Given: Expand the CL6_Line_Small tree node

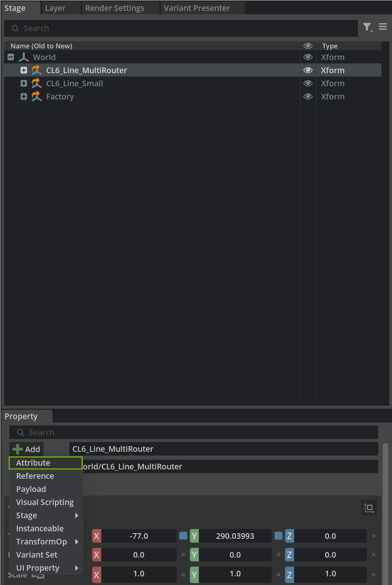Looking at the screenshot, I should click(x=24, y=83).
